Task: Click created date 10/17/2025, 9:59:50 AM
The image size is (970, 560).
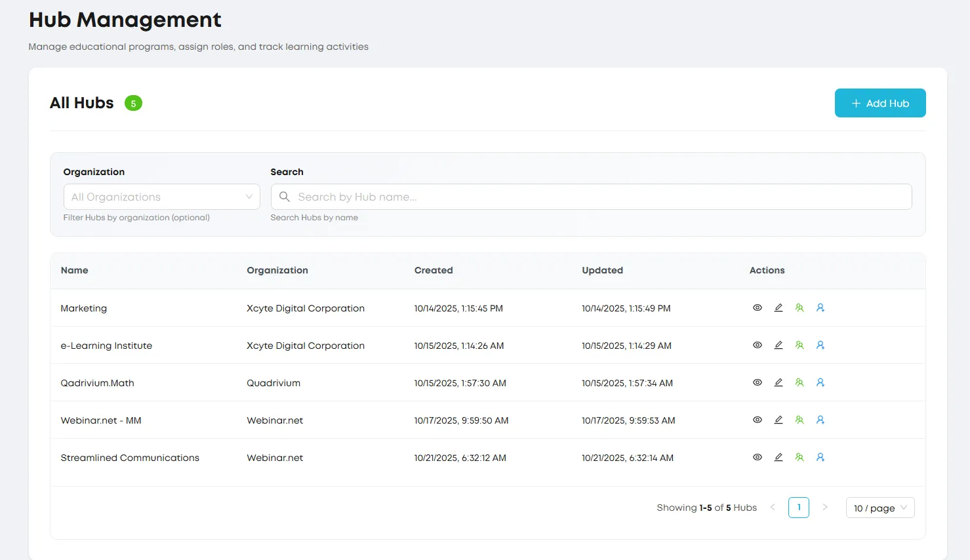Action: [461, 420]
